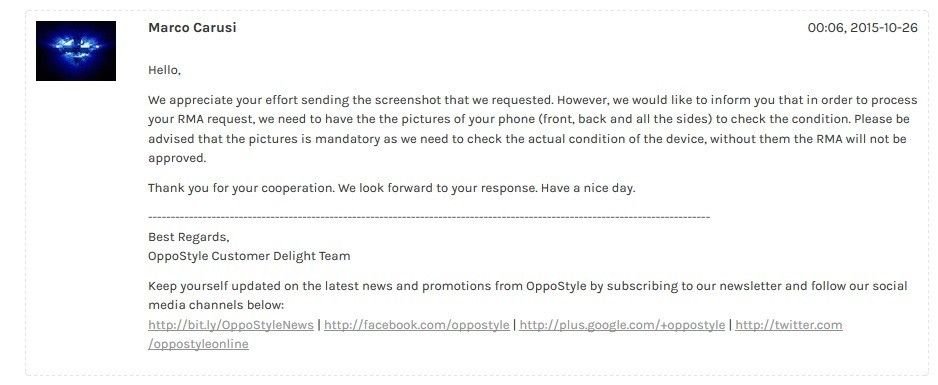Follow the http://twitter.com link text
938x385 pixels.
[788, 325]
